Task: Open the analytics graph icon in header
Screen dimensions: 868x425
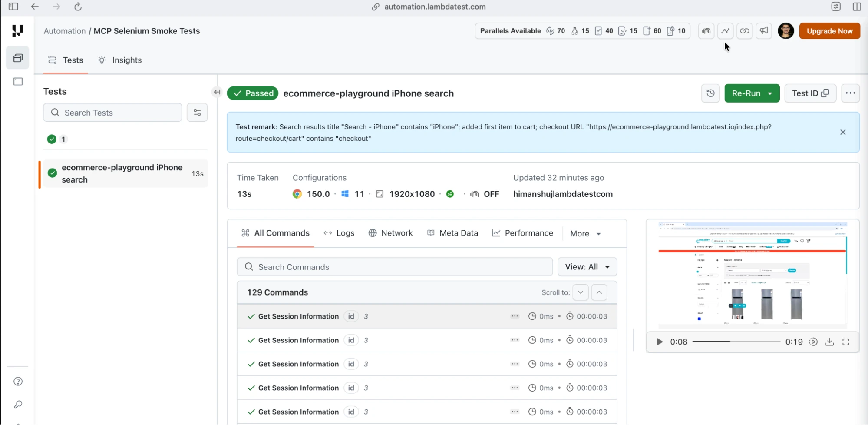Action: click(x=726, y=31)
